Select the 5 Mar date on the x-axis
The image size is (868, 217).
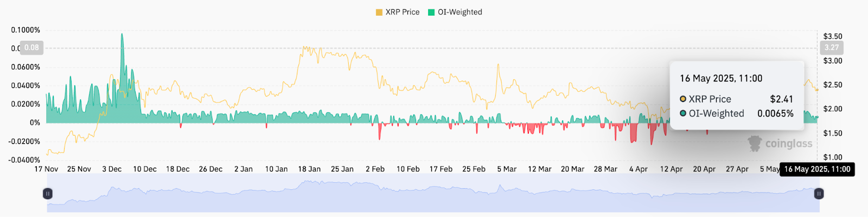coord(507,169)
